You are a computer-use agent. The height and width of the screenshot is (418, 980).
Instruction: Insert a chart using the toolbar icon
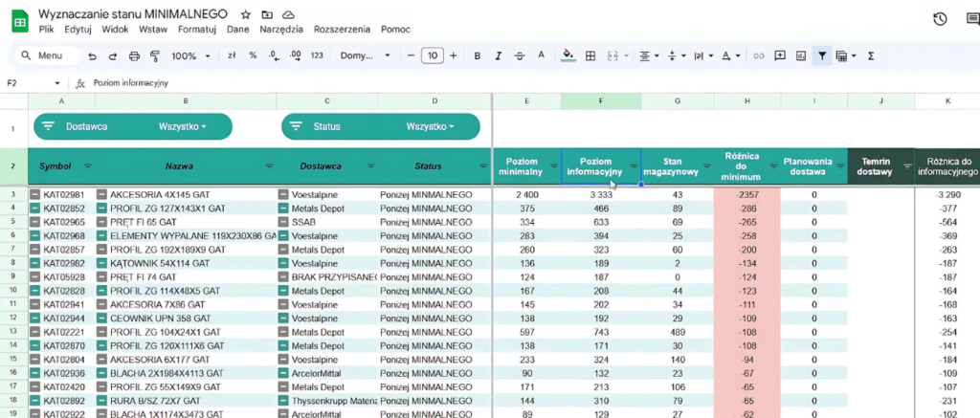(x=801, y=56)
